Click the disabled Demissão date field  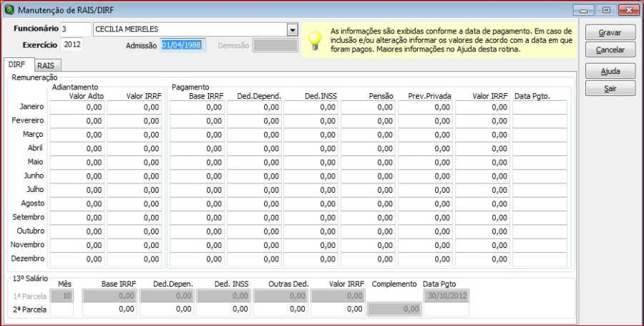point(275,45)
